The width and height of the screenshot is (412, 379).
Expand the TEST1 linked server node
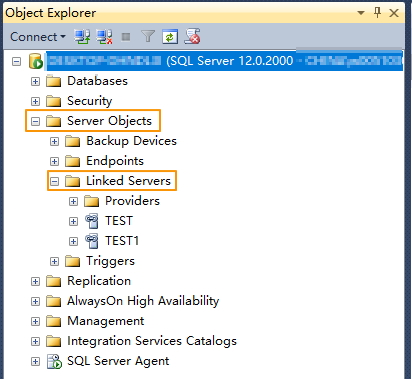point(73,241)
